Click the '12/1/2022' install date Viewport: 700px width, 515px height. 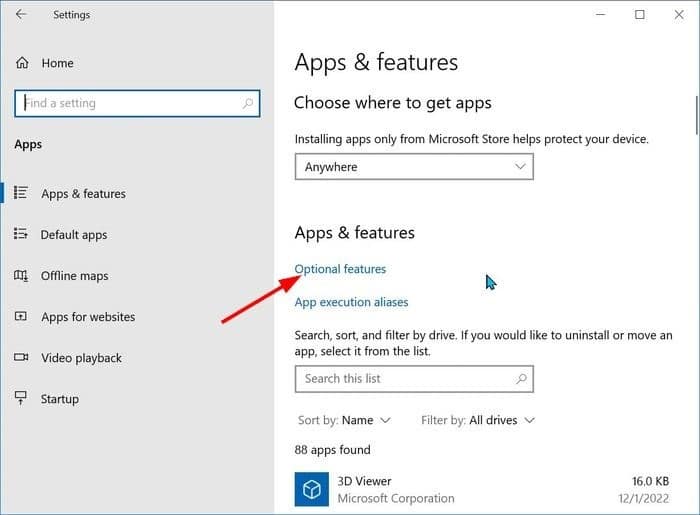click(x=643, y=498)
